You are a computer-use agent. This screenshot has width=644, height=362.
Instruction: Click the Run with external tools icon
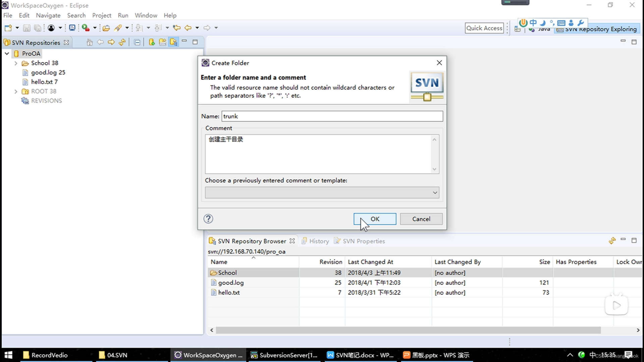pos(86,28)
